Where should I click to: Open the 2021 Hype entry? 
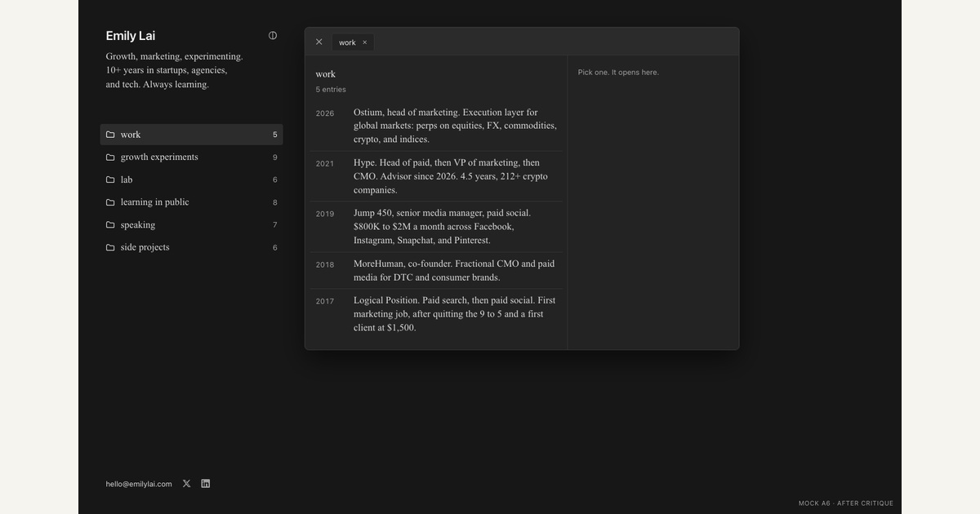pyautogui.click(x=436, y=176)
